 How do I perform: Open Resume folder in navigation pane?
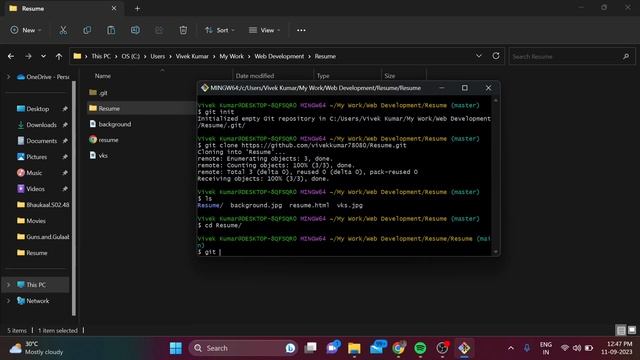point(37,253)
